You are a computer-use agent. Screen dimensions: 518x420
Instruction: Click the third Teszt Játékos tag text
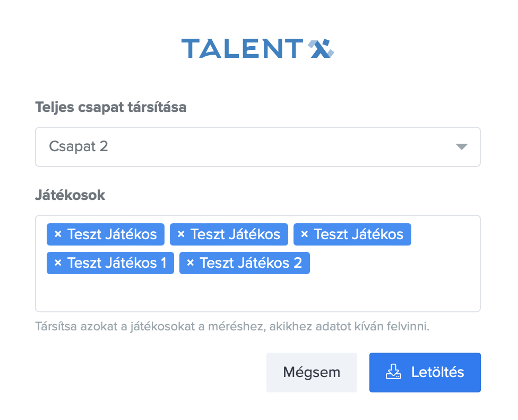click(358, 234)
